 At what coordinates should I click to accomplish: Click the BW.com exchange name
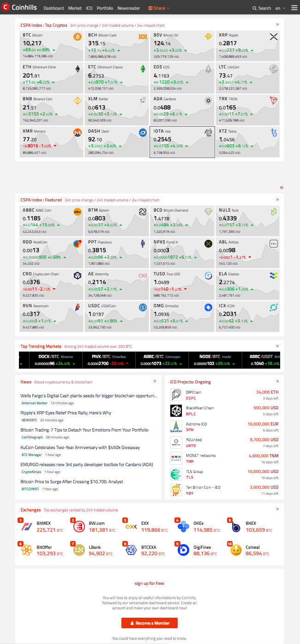97,523
